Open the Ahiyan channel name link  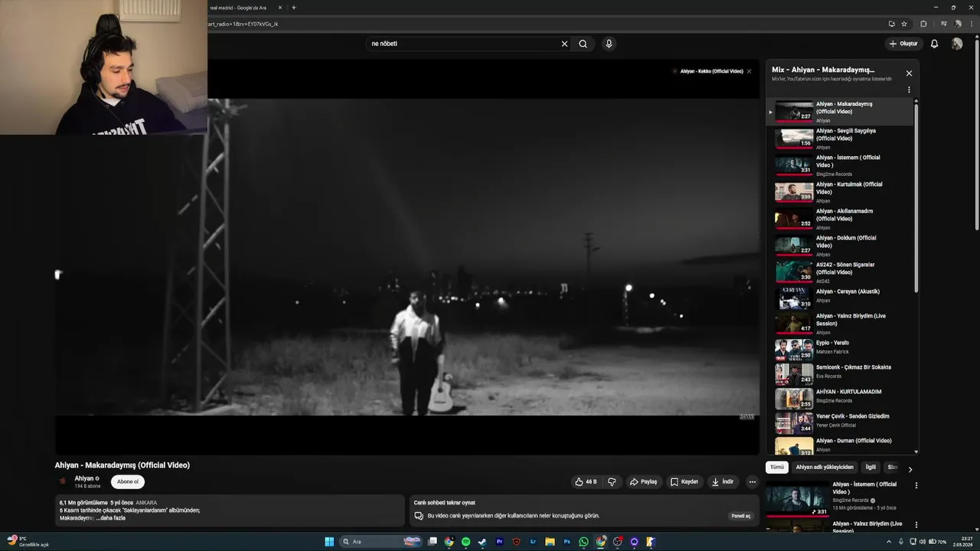83,478
